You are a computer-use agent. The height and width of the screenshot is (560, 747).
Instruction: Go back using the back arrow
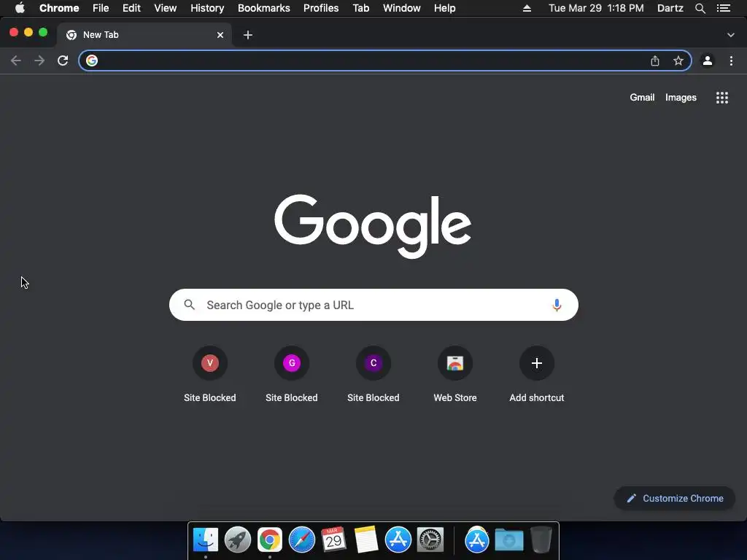pos(16,61)
